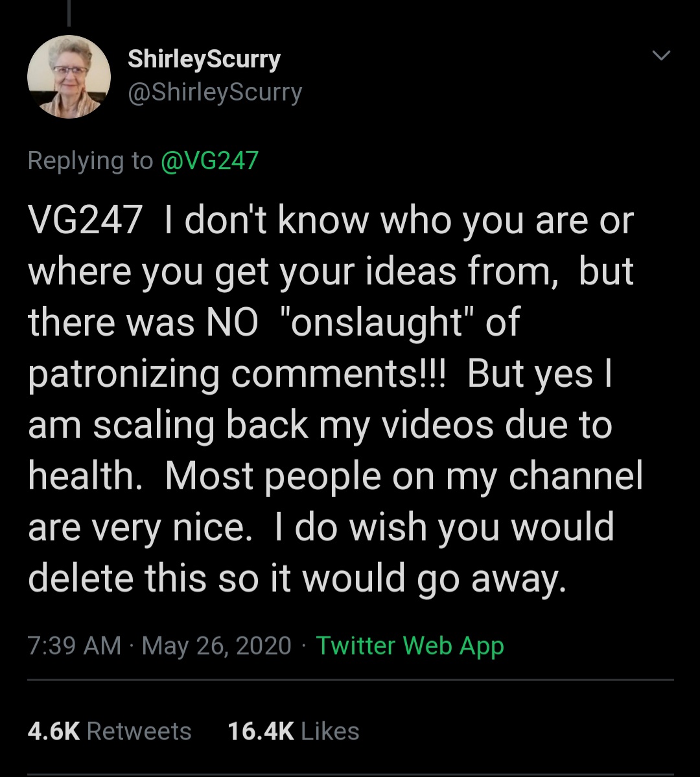Open the bold ShirleyScurry display name
This screenshot has width=700, height=777.
click(204, 59)
